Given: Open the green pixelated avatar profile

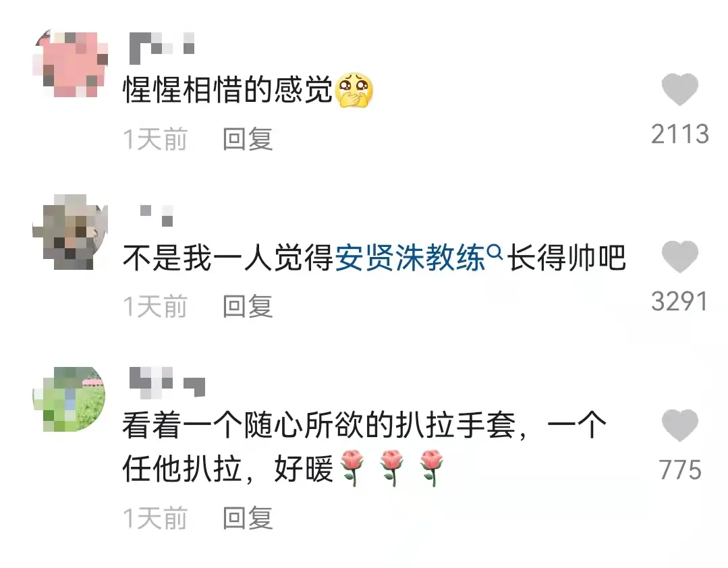Looking at the screenshot, I should [69, 399].
